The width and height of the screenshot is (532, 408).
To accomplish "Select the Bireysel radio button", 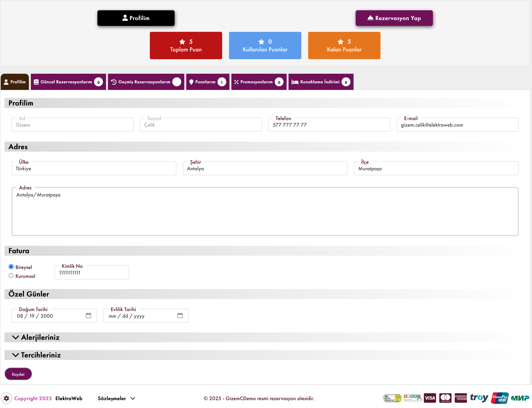I will click(11, 267).
